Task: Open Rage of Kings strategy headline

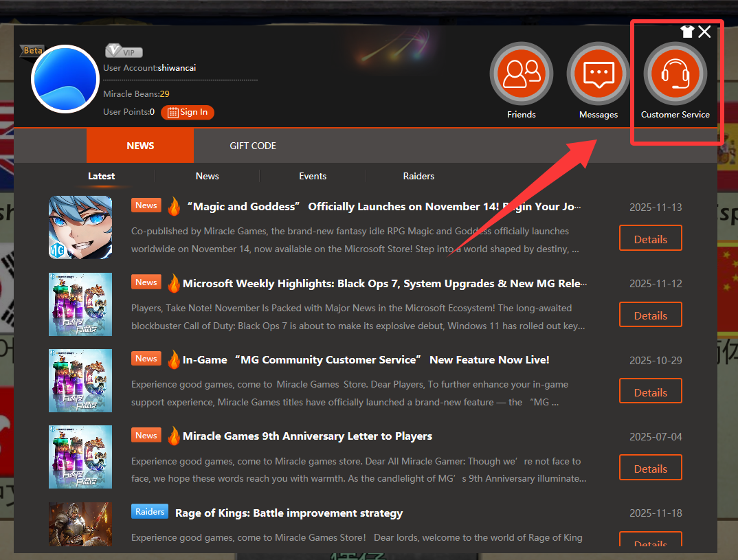Action: (x=289, y=513)
